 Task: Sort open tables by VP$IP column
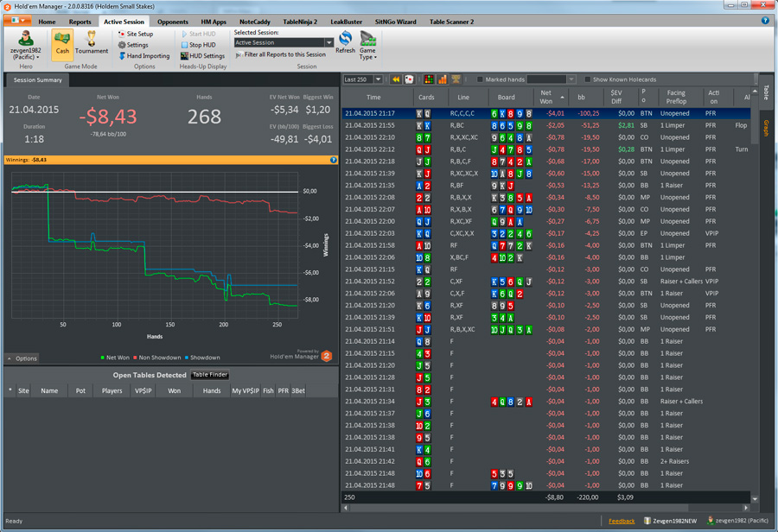pos(143,390)
